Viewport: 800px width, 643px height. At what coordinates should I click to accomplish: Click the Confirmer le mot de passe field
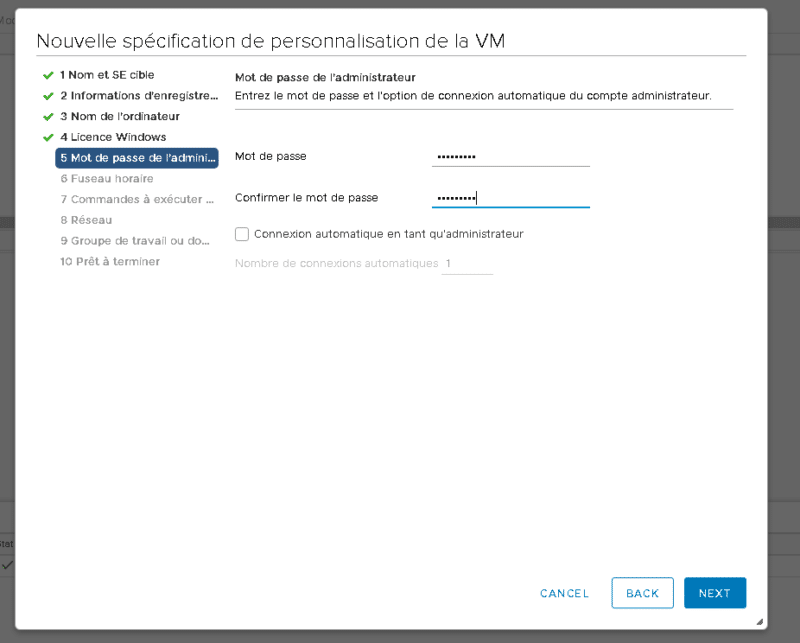[x=511, y=198]
